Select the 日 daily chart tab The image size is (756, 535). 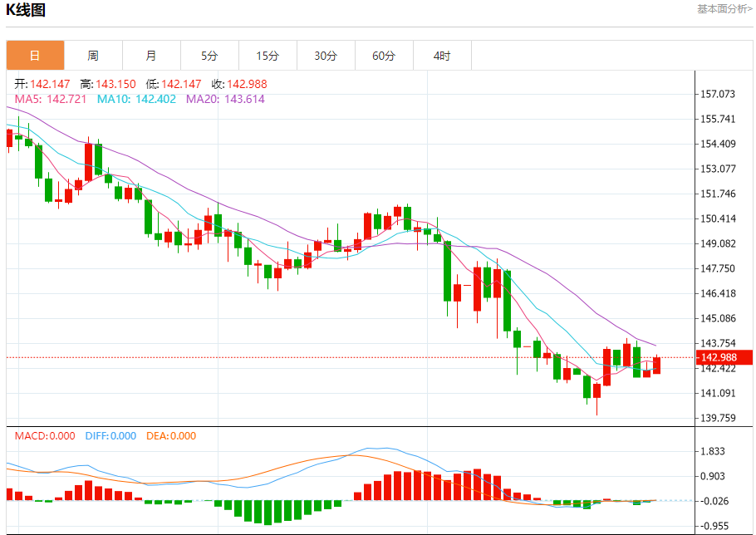click(x=35, y=56)
